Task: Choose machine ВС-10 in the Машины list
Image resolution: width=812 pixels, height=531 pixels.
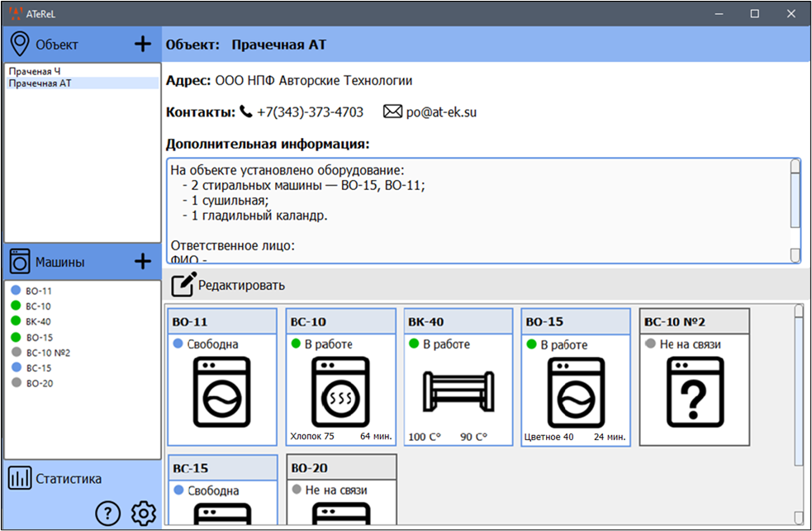Action: pos(38,306)
